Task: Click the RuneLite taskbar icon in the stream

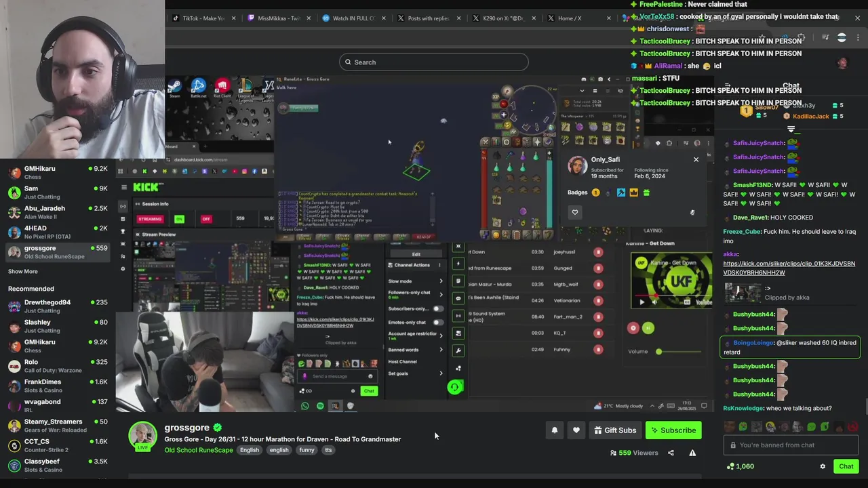Action: click(x=335, y=406)
